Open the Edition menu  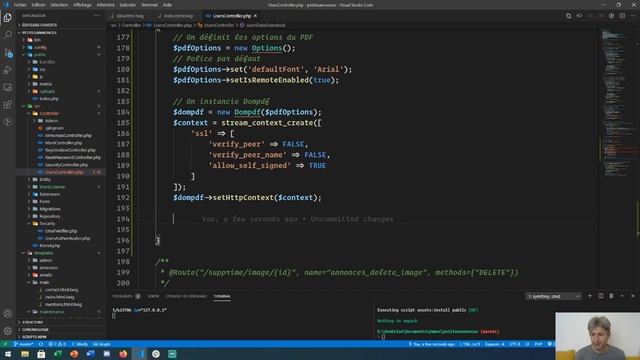pos(38,5)
